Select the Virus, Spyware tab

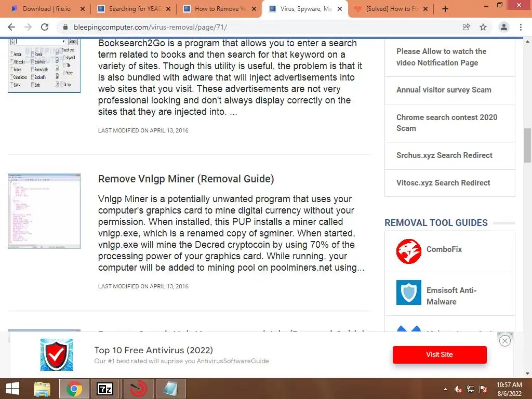tap(305, 9)
